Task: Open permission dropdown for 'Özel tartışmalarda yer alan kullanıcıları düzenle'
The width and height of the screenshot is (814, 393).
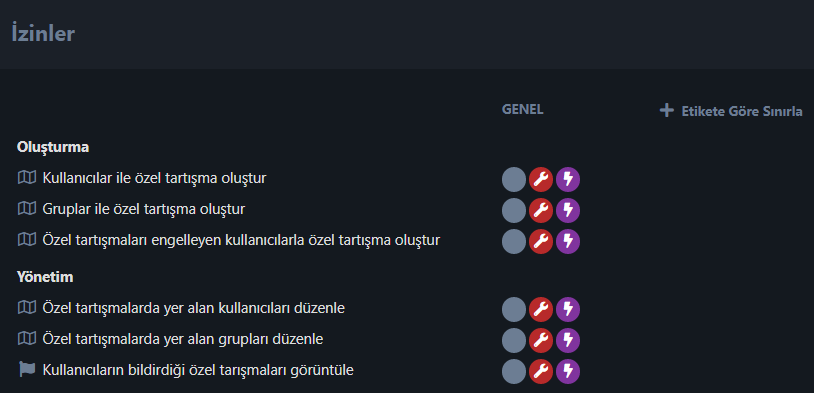Action: coord(541,309)
